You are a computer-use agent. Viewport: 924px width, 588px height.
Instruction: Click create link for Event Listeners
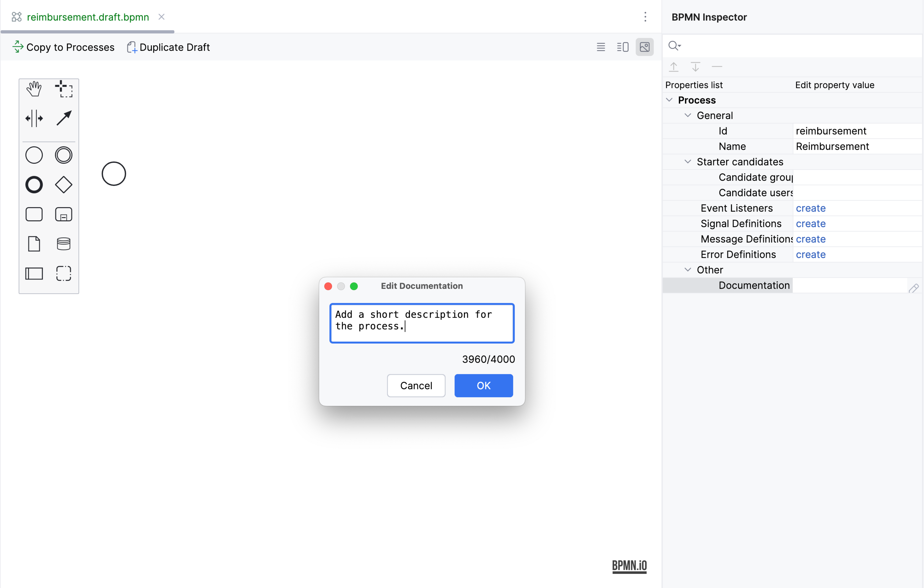tap(810, 208)
